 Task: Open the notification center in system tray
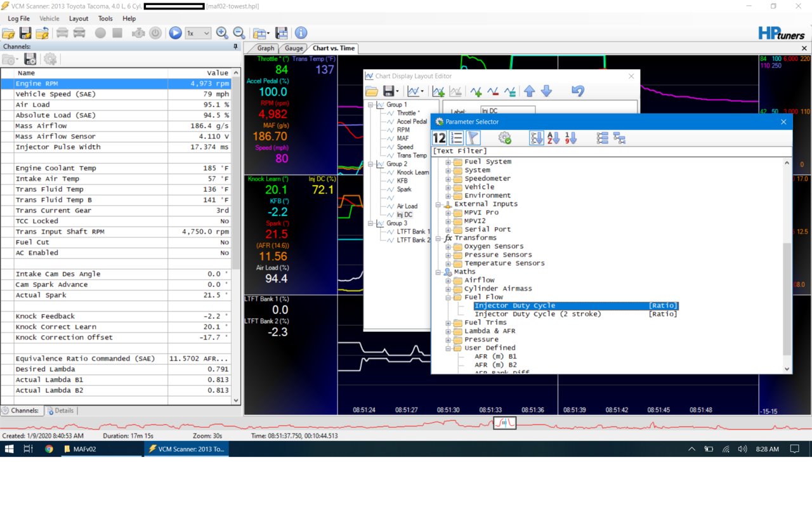pos(794,449)
